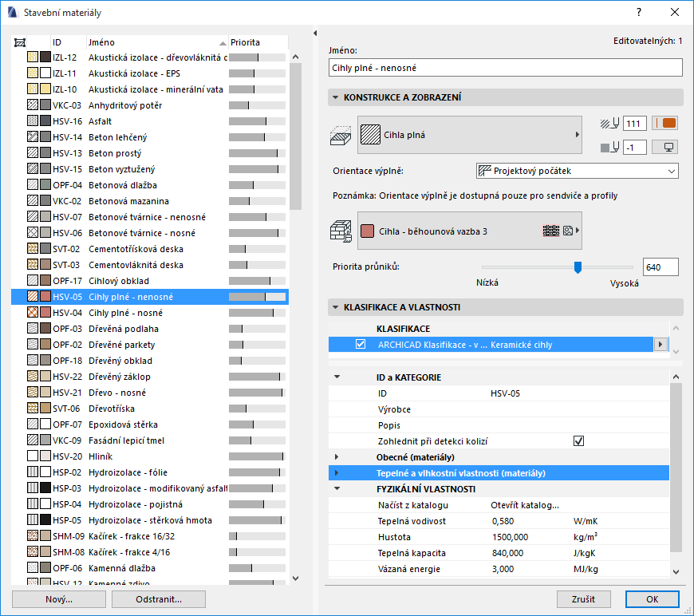Viewport: 694px width, 616px height.
Task: Click the orange fill pen color swatch
Action: click(664, 123)
